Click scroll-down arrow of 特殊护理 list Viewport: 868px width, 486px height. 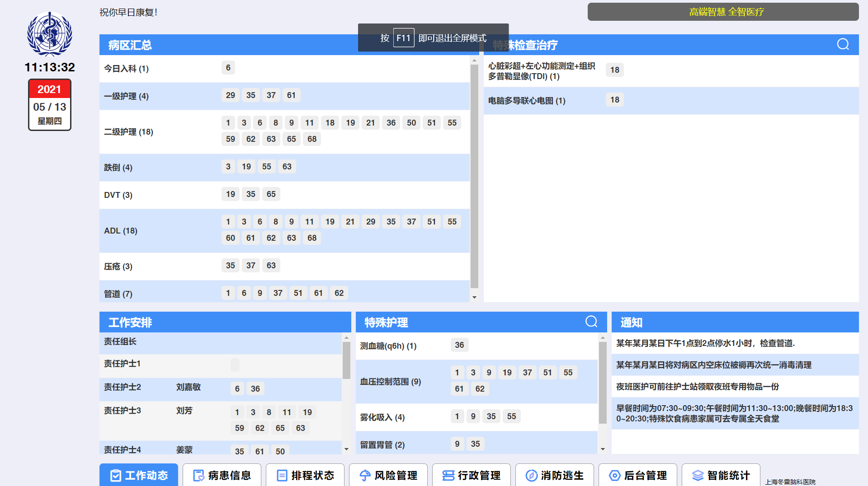pyautogui.click(x=603, y=449)
